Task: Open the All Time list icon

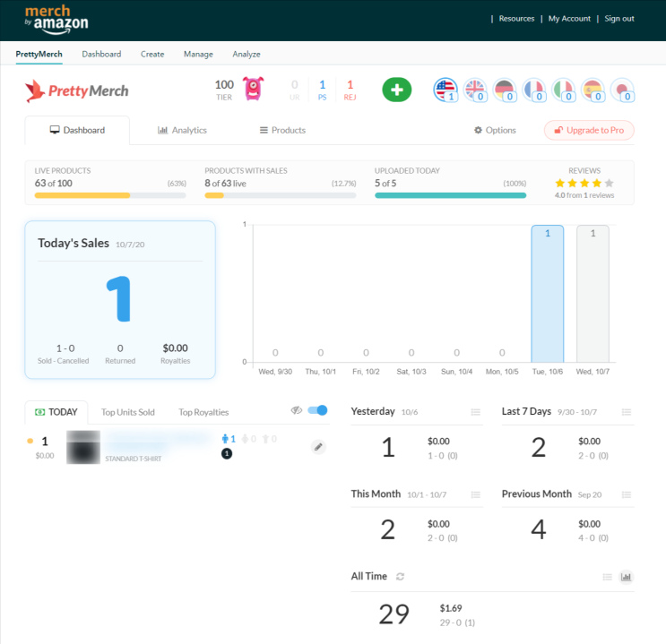Action: tap(608, 577)
